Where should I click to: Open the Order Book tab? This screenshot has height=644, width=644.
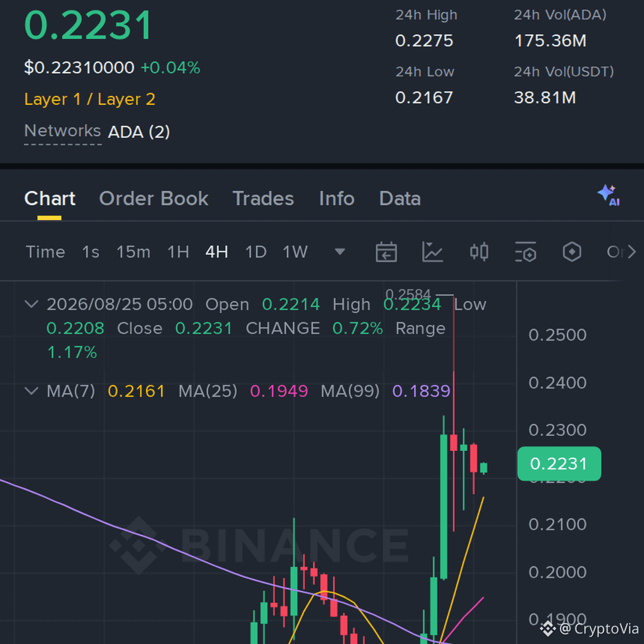154,199
